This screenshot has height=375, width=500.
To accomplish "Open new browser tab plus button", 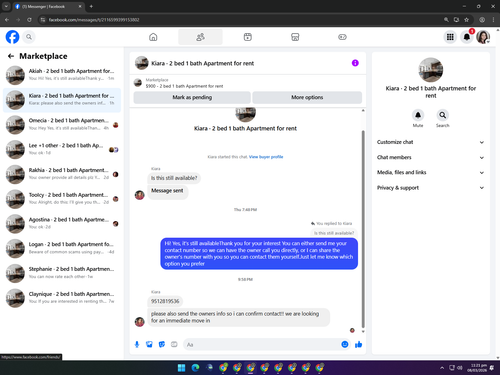I will click(x=91, y=6).
